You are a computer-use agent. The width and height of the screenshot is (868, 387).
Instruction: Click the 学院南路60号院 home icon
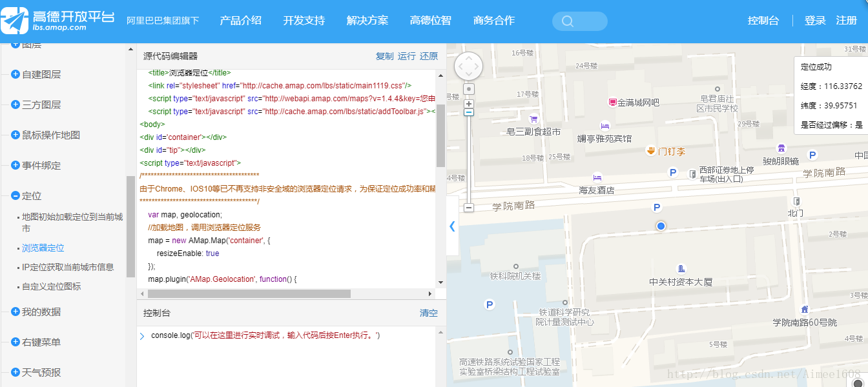point(805,310)
